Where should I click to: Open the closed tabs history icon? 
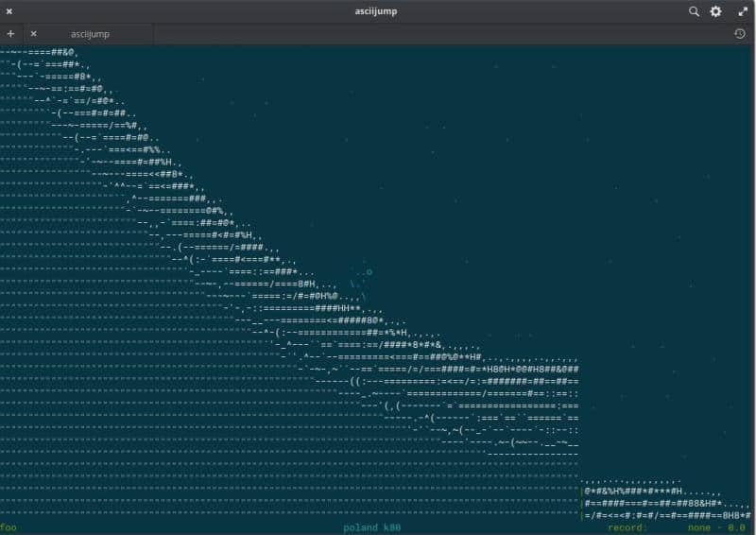(739, 33)
